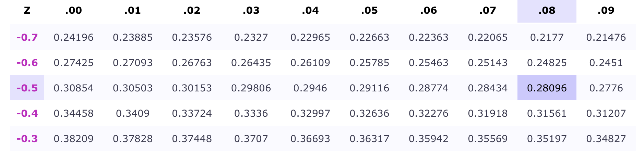Viewport: 644px width, 152px height.
Task: Click the .03 column header
Action: click(x=251, y=11)
